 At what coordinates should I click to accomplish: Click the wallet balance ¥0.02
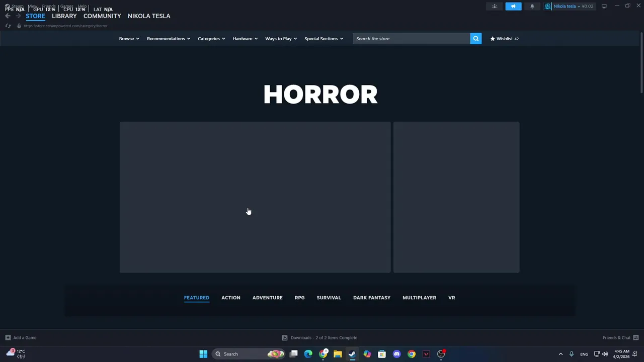[x=588, y=6]
